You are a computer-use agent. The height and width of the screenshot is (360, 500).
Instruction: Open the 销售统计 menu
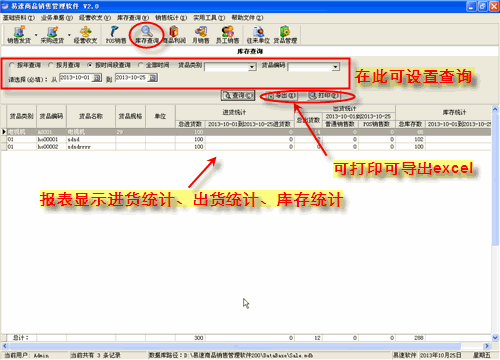[171, 18]
